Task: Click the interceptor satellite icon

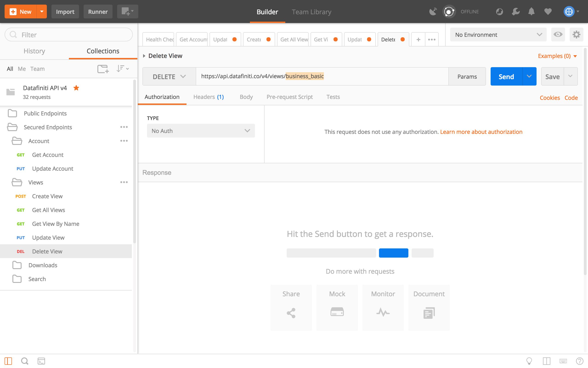Action: (x=433, y=11)
